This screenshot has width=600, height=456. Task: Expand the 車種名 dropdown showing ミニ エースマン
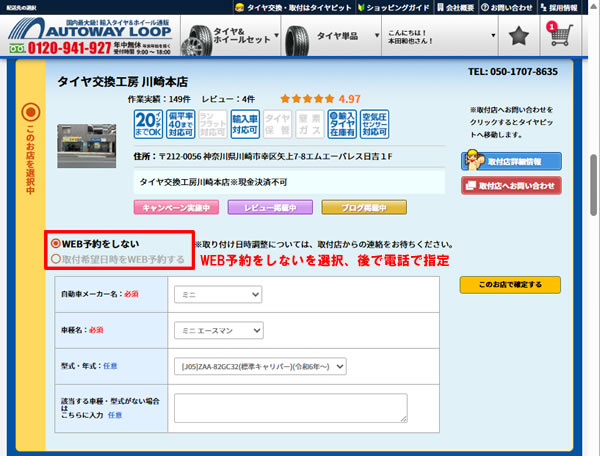218,330
